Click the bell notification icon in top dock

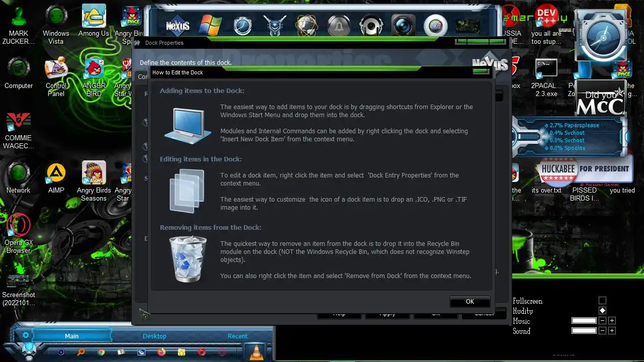point(339,26)
